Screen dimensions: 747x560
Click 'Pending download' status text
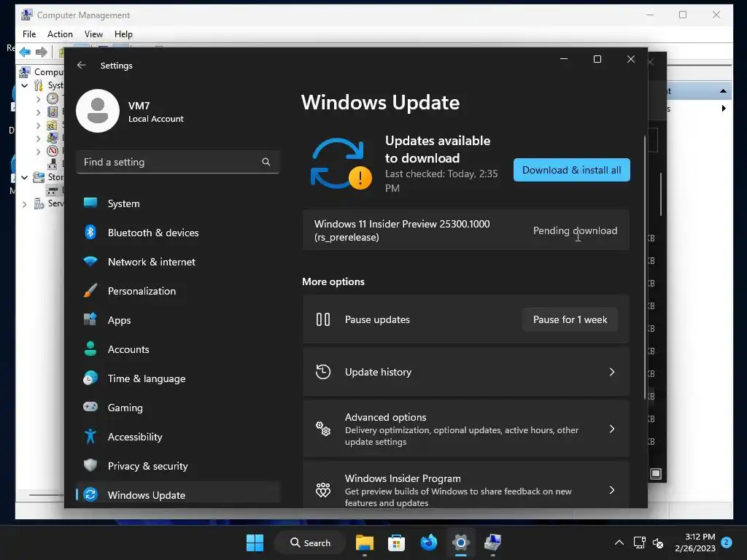pos(575,230)
